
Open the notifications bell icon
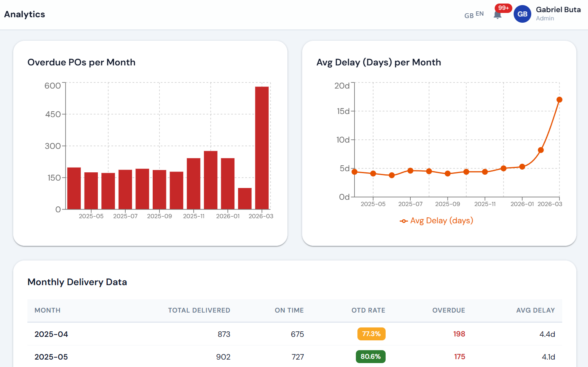497,14
